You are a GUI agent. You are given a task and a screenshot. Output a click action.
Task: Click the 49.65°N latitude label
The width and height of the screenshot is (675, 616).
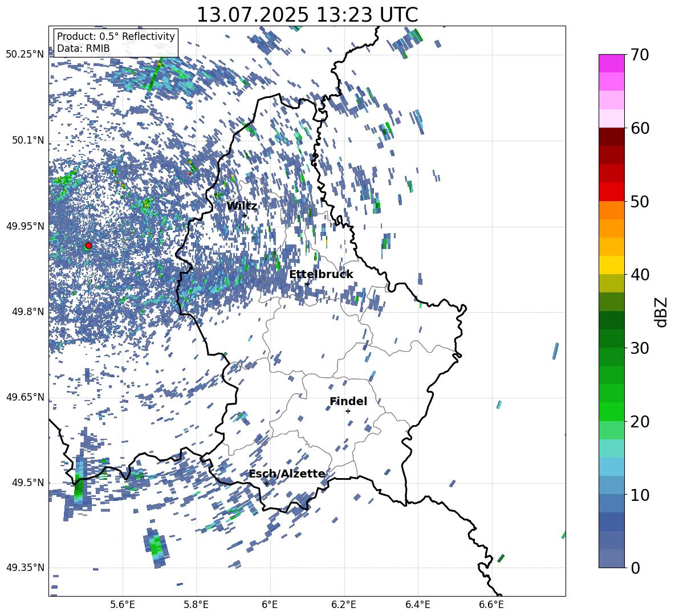[x=25, y=397]
